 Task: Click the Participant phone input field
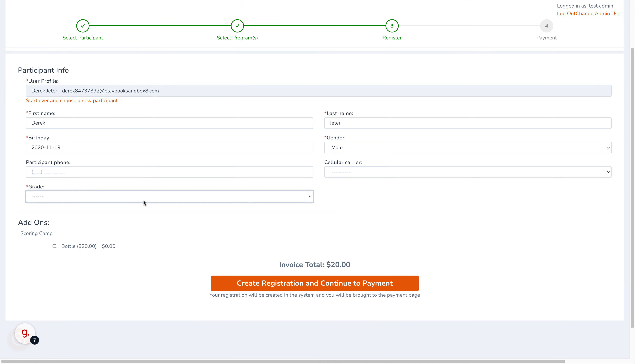pyautogui.click(x=170, y=172)
